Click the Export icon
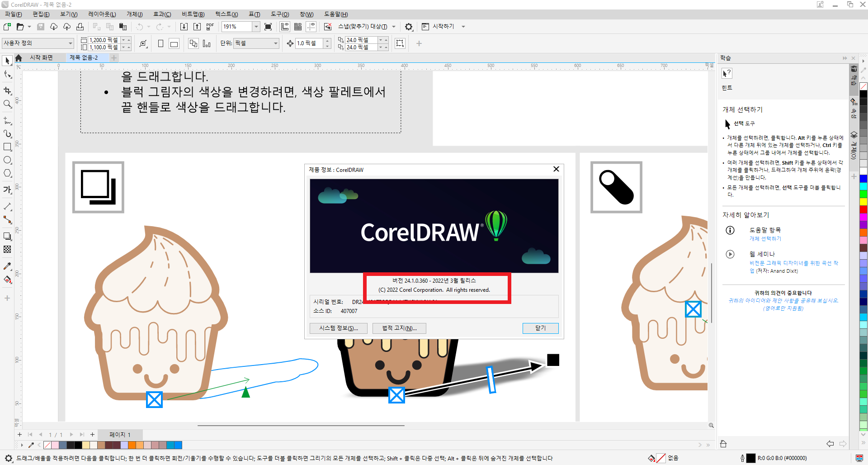Screen dimensions: 868x465 [197, 27]
